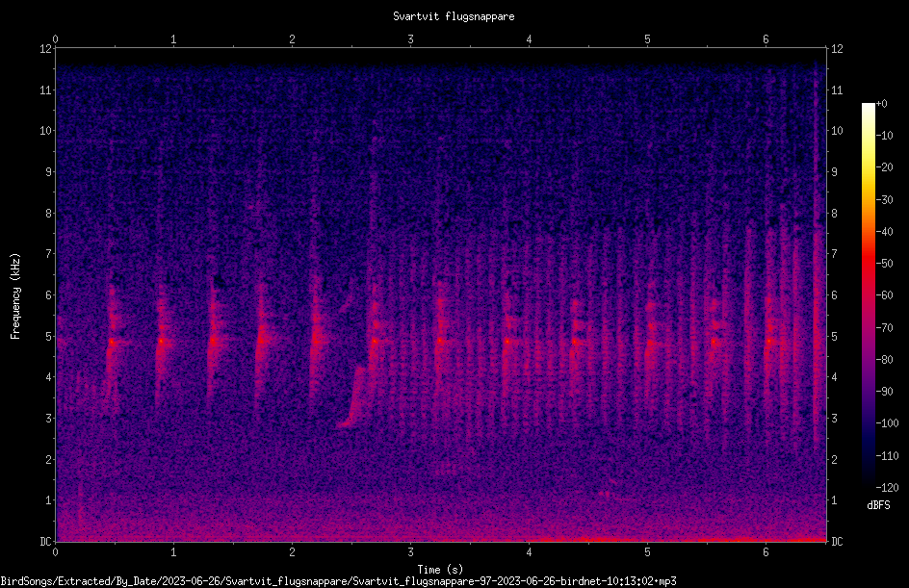Click the '-30' colorbar label
The width and height of the screenshot is (909, 588).
(885, 200)
